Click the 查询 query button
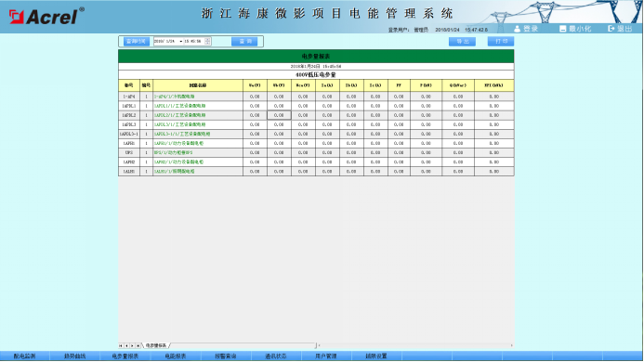Viewport: 644px width, 362px height. [244, 42]
